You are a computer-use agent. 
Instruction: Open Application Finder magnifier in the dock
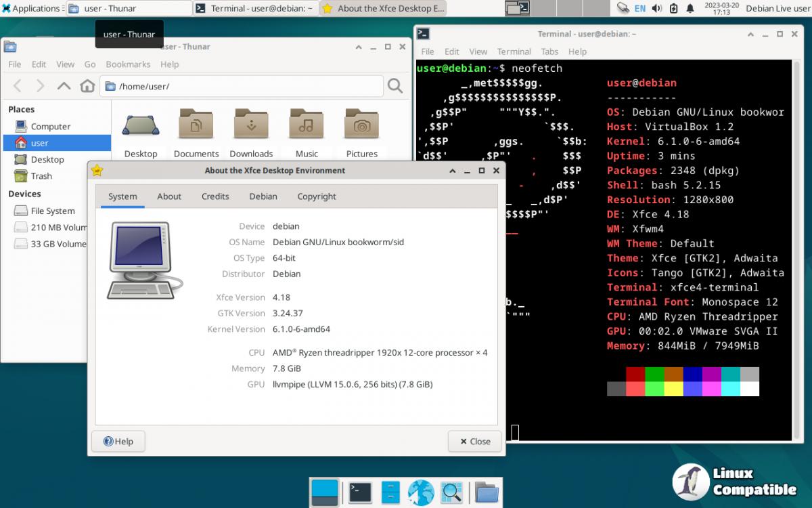tap(451, 492)
